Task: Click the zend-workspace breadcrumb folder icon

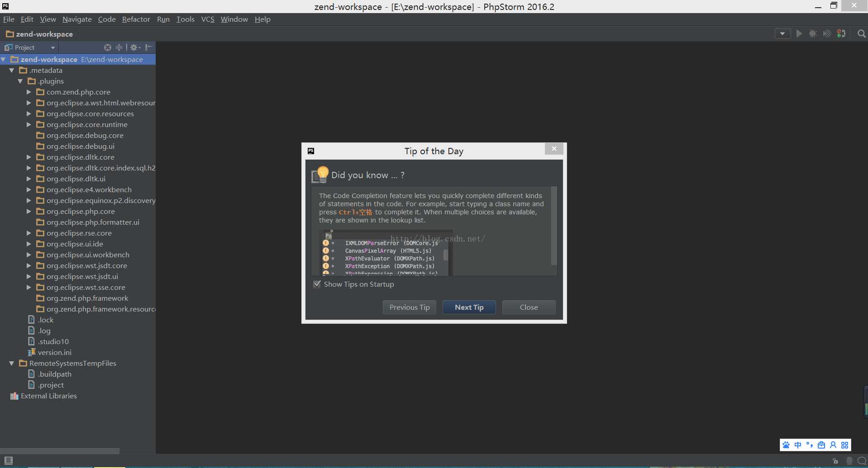Action: click(10, 34)
